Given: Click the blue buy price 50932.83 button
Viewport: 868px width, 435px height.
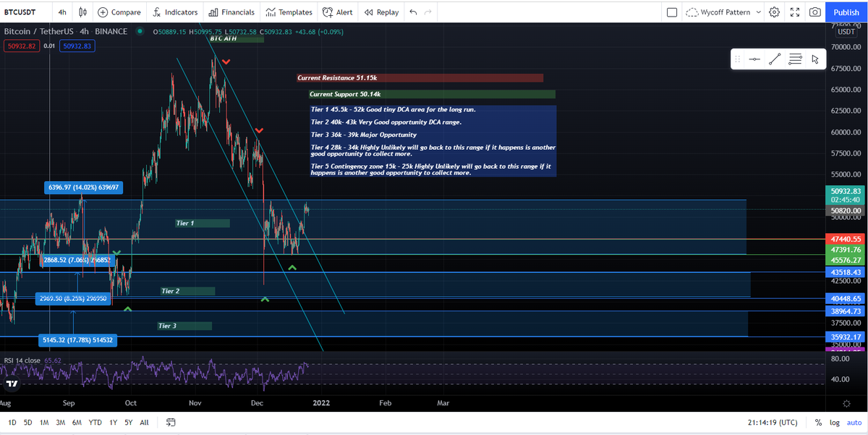Looking at the screenshot, I should click(x=77, y=46).
